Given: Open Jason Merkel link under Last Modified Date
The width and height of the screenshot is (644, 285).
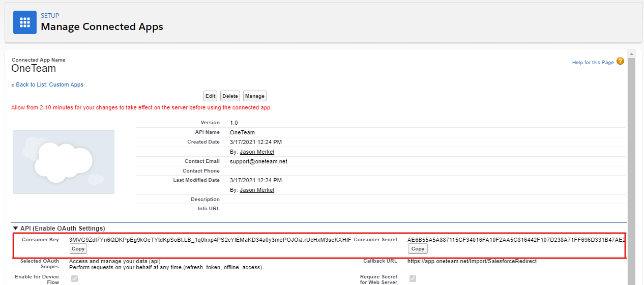Looking at the screenshot, I should (257, 190).
